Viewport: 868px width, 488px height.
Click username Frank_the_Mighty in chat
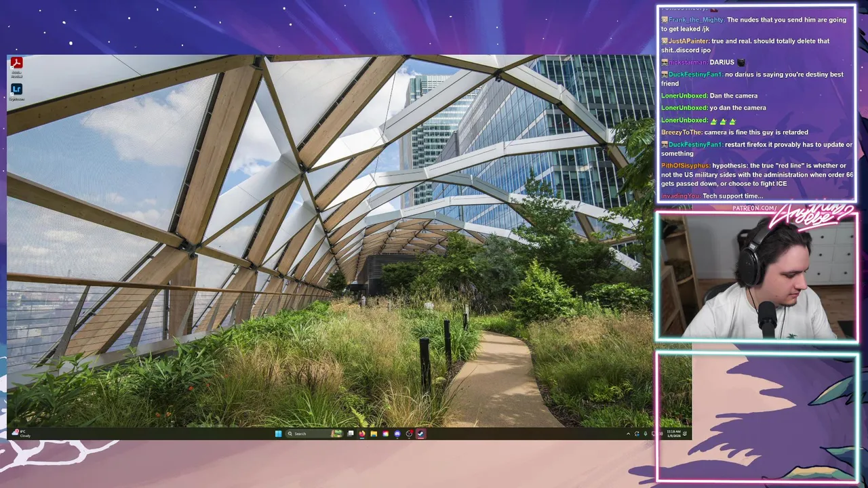696,20
